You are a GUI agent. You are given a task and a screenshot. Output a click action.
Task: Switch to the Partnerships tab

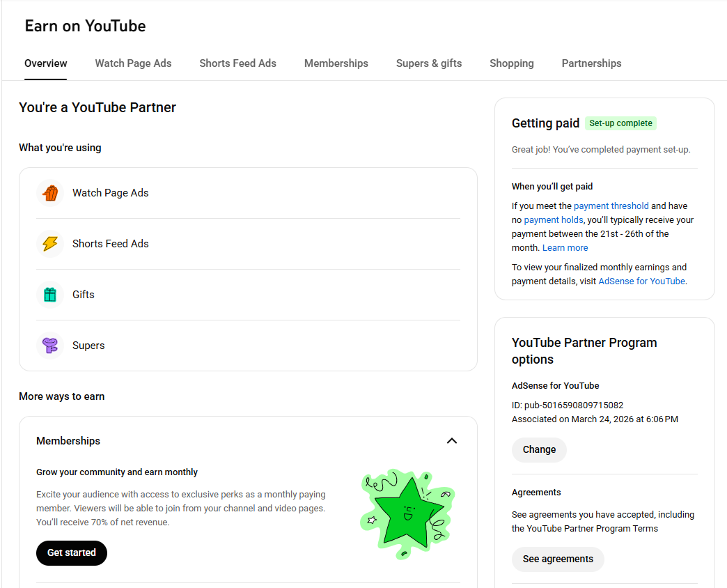pyautogui.click(x=592, y=63)
